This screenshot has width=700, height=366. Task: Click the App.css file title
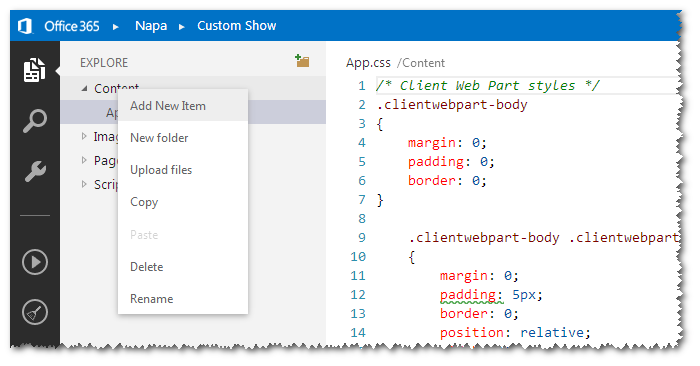tap(368, 63)
